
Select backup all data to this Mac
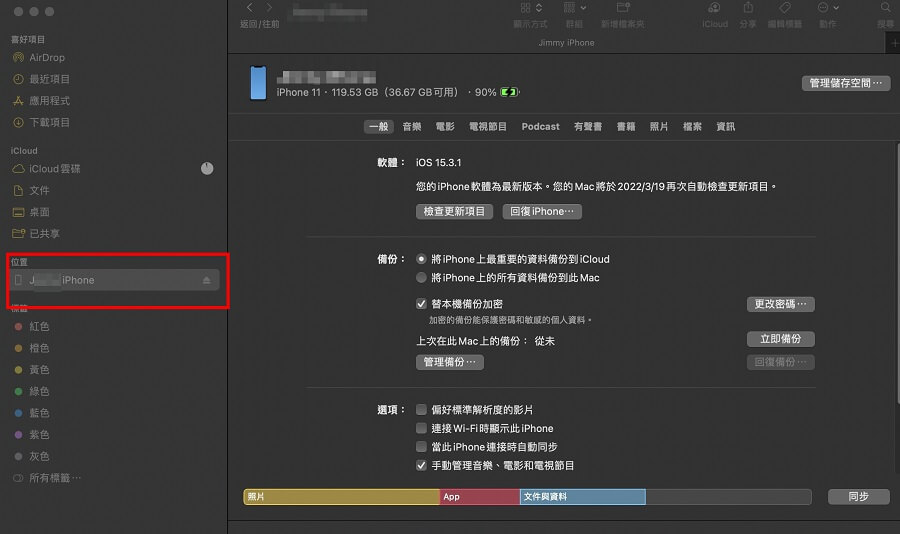coord(421,278)
